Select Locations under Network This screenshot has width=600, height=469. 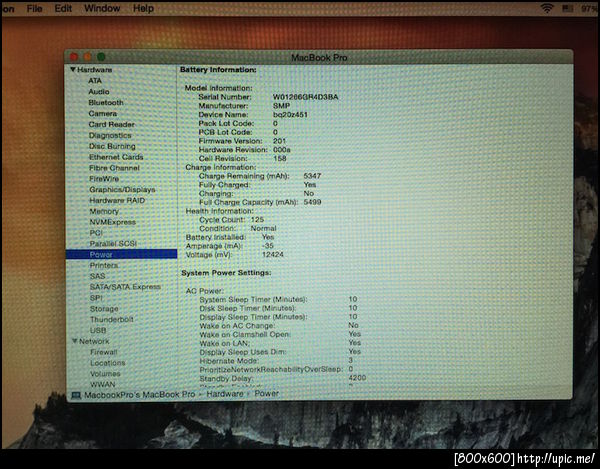pos(108,363)
